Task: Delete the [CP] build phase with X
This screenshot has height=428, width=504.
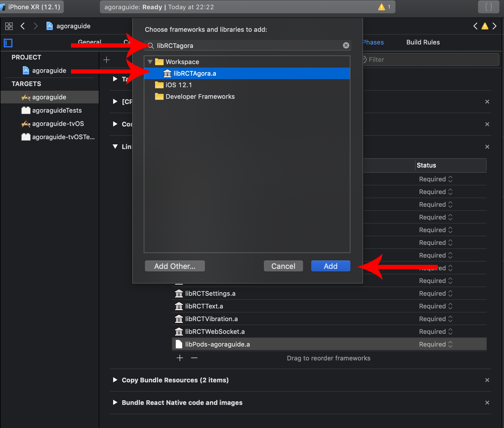Action: (x=487, y=102)
